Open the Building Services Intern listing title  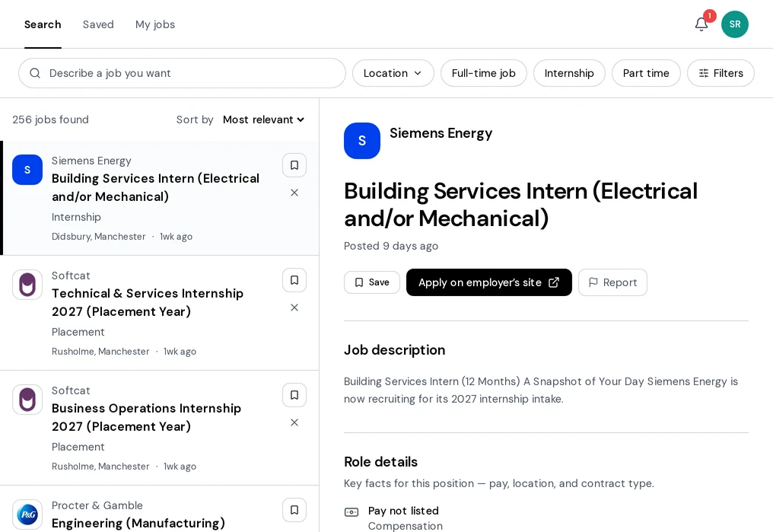click(x=156, y=187)
